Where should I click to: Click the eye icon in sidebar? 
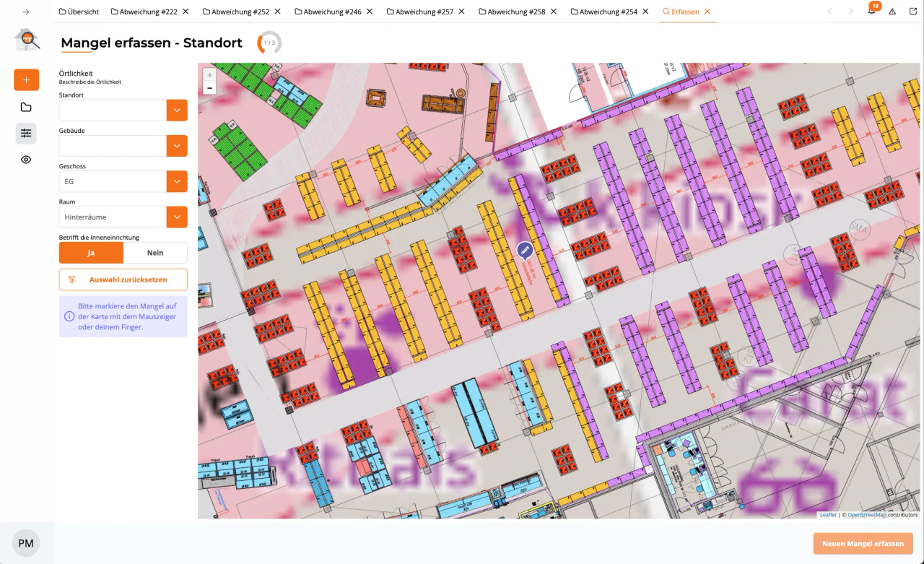click(x=26, y=160)
